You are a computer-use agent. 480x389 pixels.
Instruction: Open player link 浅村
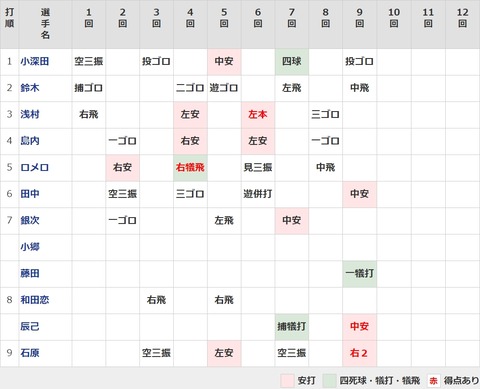[x=30, y=114]
